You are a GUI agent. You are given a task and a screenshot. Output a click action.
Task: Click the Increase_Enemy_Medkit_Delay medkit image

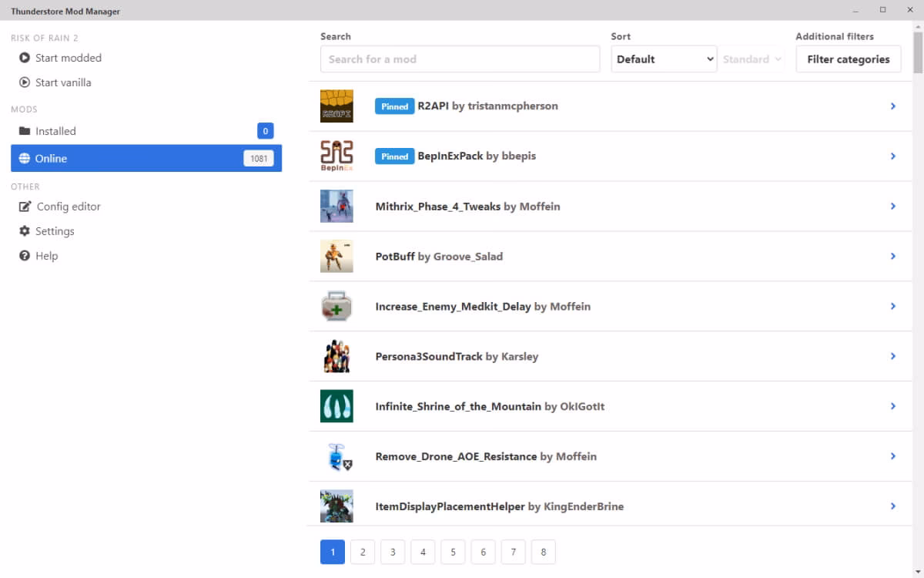336,306
